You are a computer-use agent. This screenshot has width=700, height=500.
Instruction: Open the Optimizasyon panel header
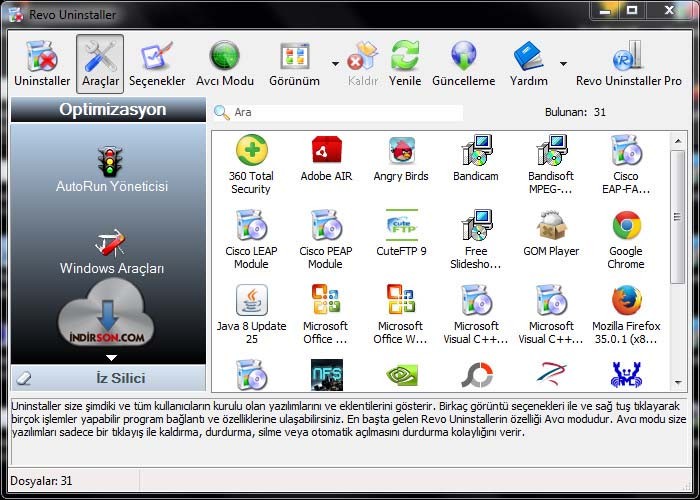108,110
